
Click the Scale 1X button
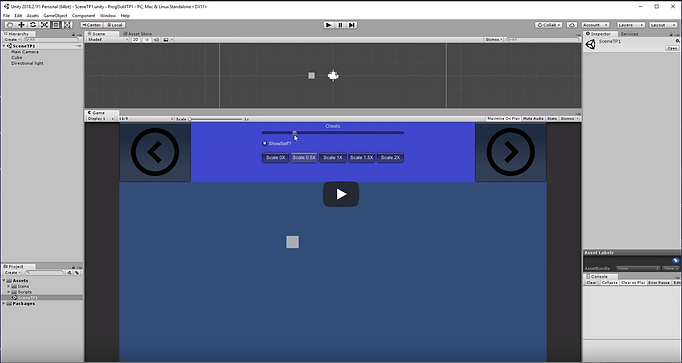coord(333,158)
